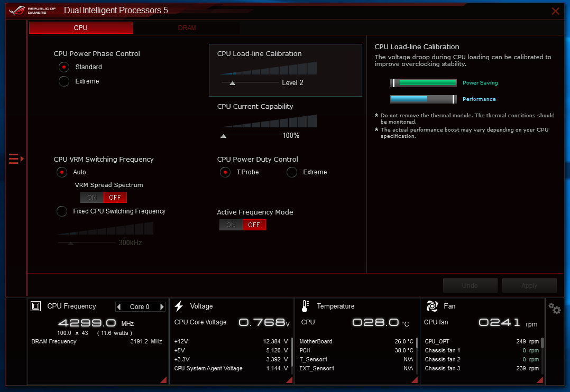Click the MotherBoard temperature row
The width and height of the screenshot is (570, 392).
pos(356,341)
